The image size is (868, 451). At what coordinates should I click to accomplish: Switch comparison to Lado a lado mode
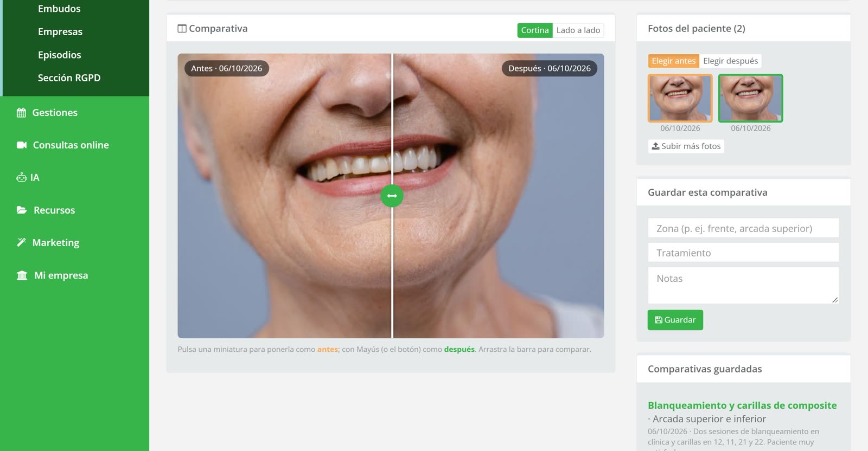pos(578,30)
